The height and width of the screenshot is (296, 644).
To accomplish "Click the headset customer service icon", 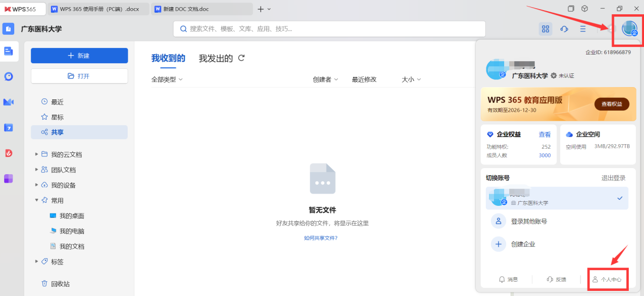I will [564, 29].
